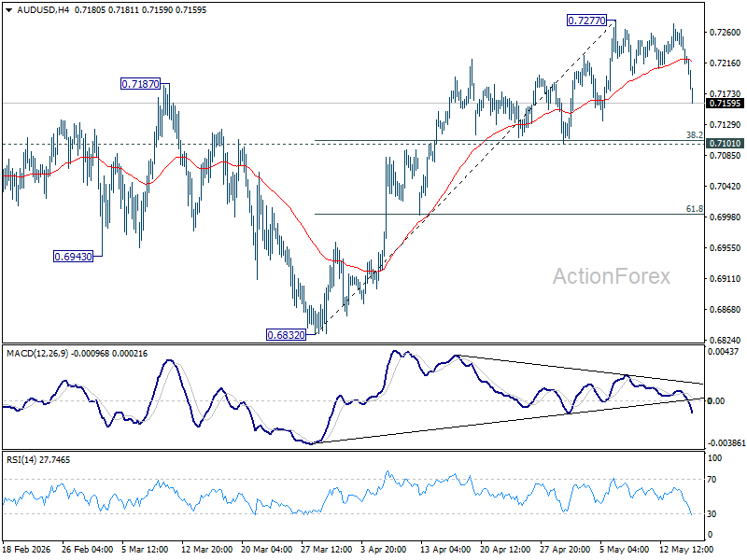Click the 3 Apr 20:00 time label

coord(384,550)
